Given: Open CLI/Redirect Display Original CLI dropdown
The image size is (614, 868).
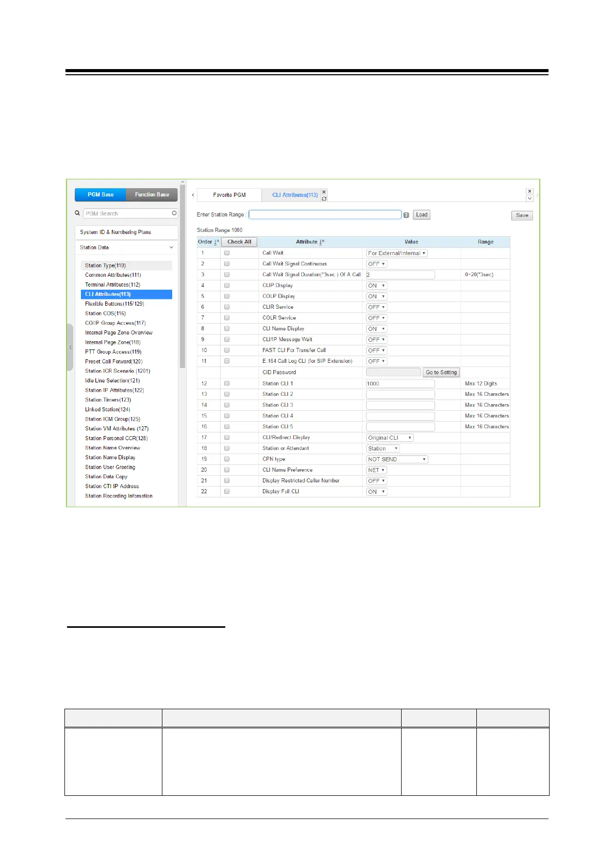Looking at the screenshot, I should (390, 438).
